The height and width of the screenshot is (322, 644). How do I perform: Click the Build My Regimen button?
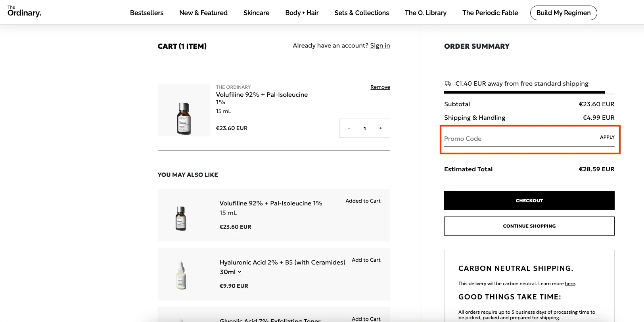point(563,13)
